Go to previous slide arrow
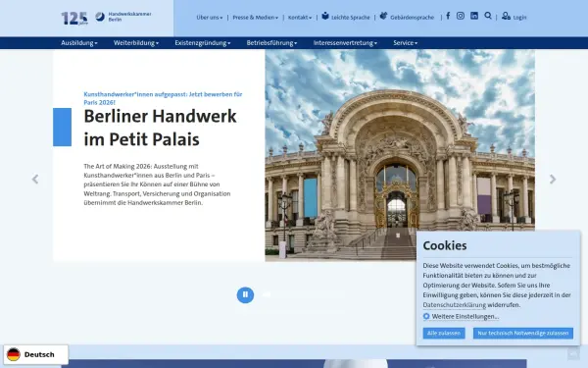This screenshot has height=368, width=588. 35,180
